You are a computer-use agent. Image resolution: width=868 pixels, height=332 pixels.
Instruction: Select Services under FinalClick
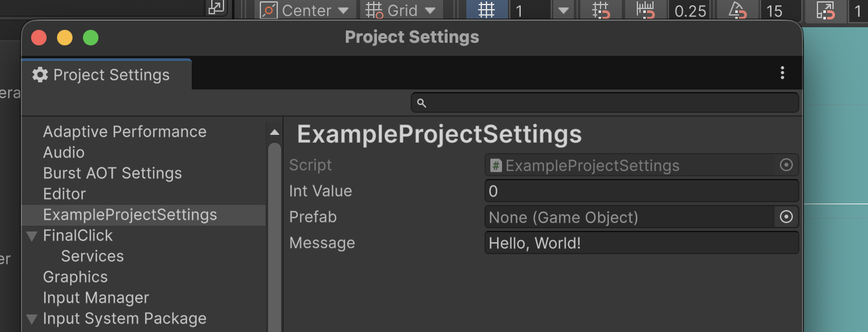[x=92, y=256]
